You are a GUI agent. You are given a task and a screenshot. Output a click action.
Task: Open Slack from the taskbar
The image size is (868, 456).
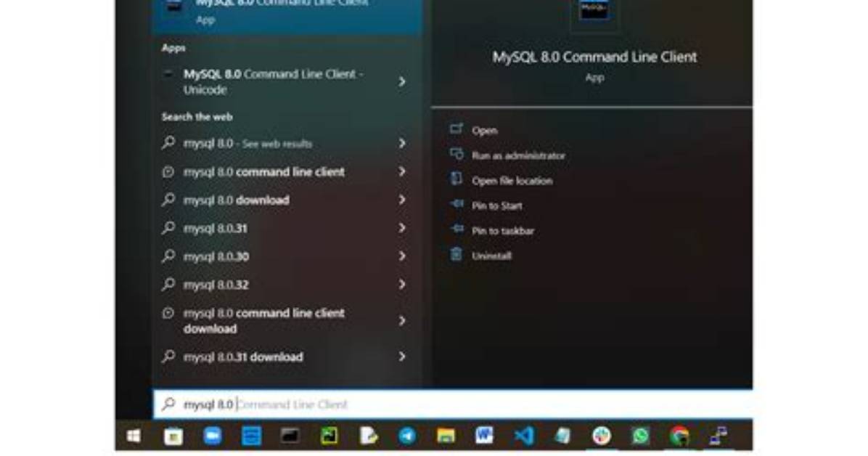[602, 436]
